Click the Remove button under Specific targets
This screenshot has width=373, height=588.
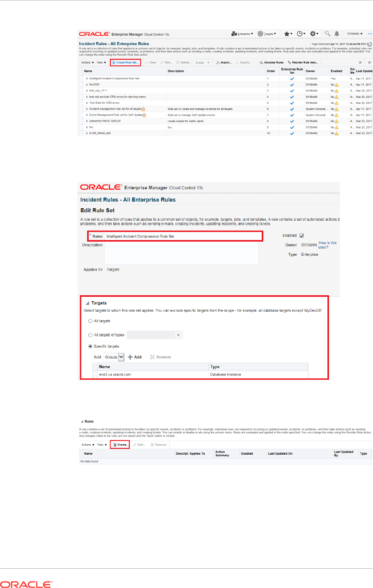160,357
